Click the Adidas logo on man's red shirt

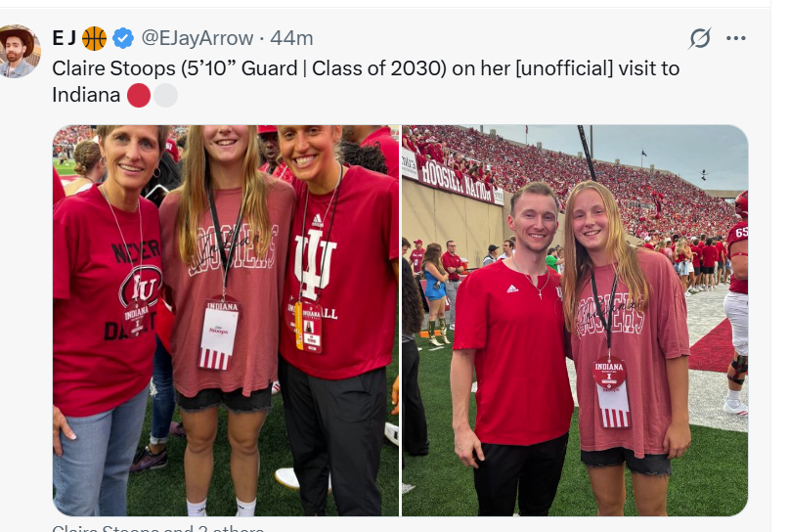click(x=512, y=288)
